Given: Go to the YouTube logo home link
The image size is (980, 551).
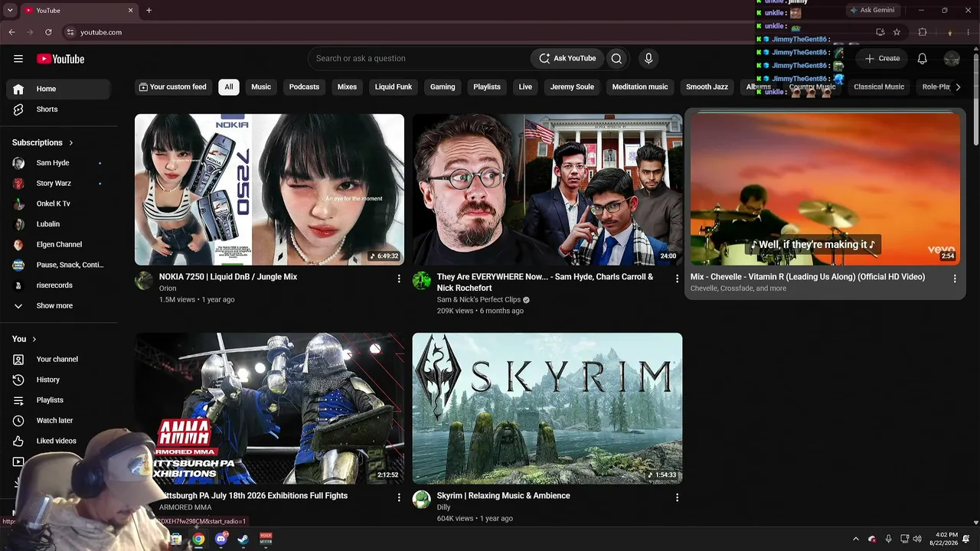Looking at the screenshot, I should coord(60,59).
